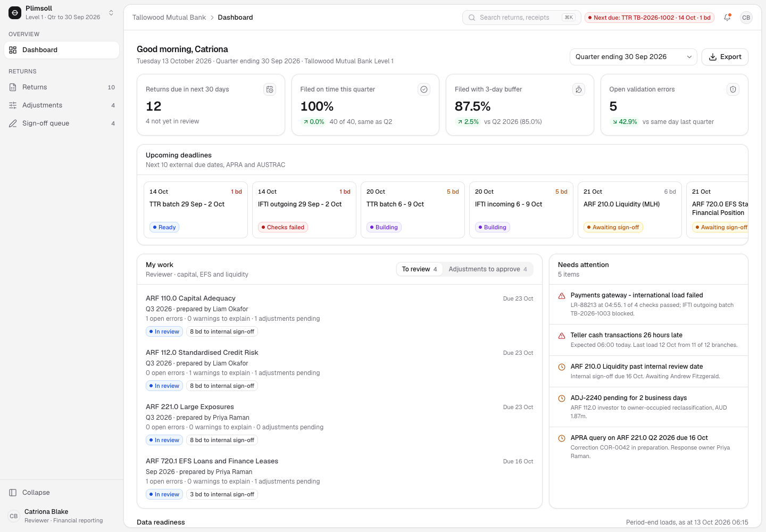Expand the Plimsoll workspace switcher chevrons
This screenshot has height=532, width=766.
click(111, 13)
